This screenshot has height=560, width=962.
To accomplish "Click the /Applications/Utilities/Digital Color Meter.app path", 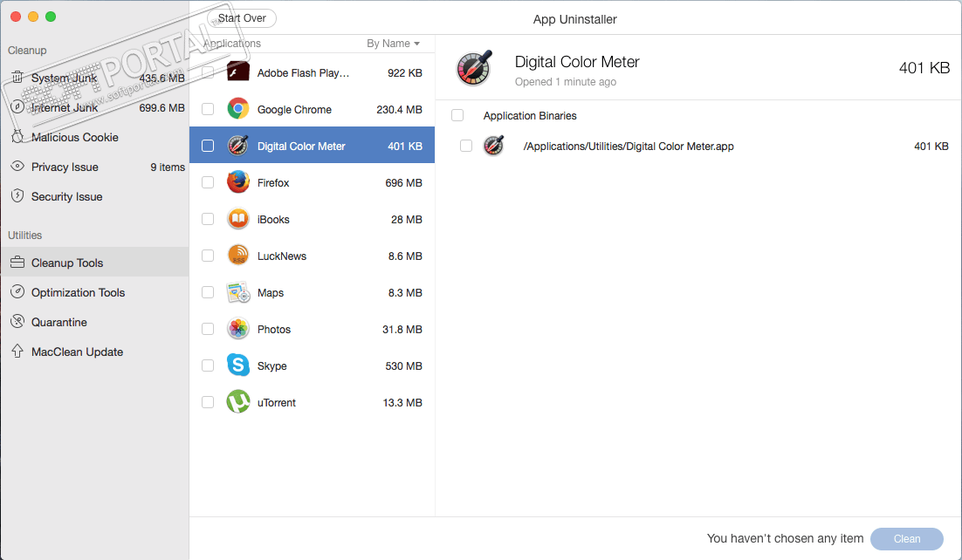I will pyautogui.click(x=629, y=147).
